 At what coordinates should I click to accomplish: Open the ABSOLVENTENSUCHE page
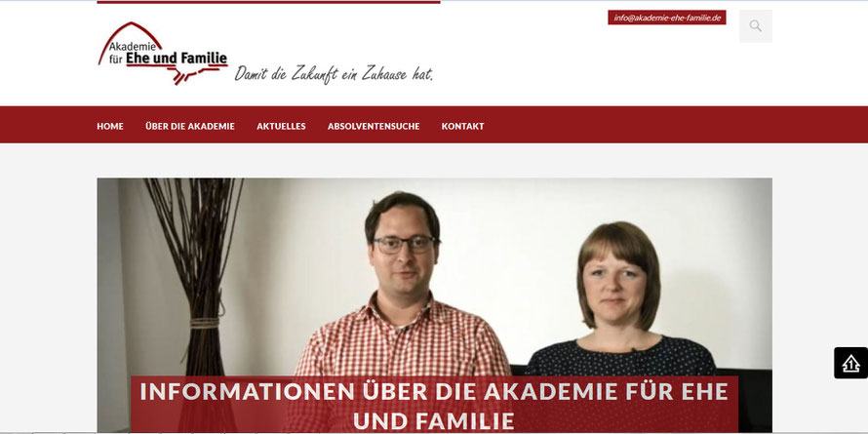coord(374,126)
